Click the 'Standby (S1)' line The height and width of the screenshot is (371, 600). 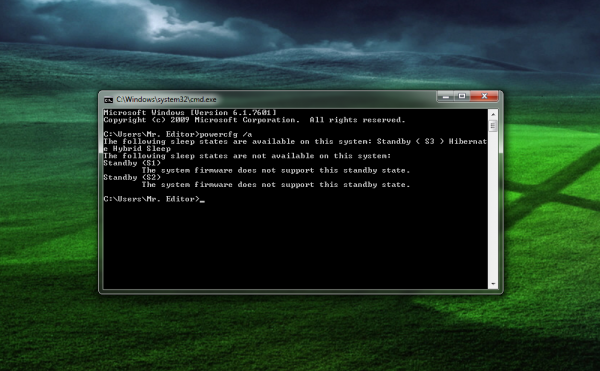click(x=132, y=163)
